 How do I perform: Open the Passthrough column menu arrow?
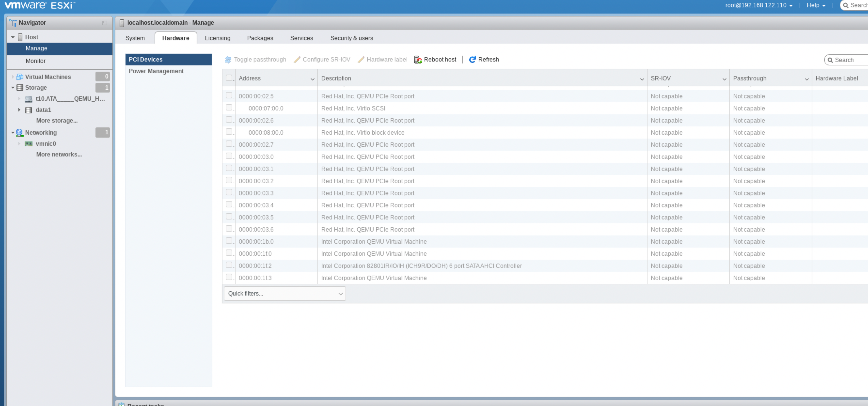click(x=807, y=79)
